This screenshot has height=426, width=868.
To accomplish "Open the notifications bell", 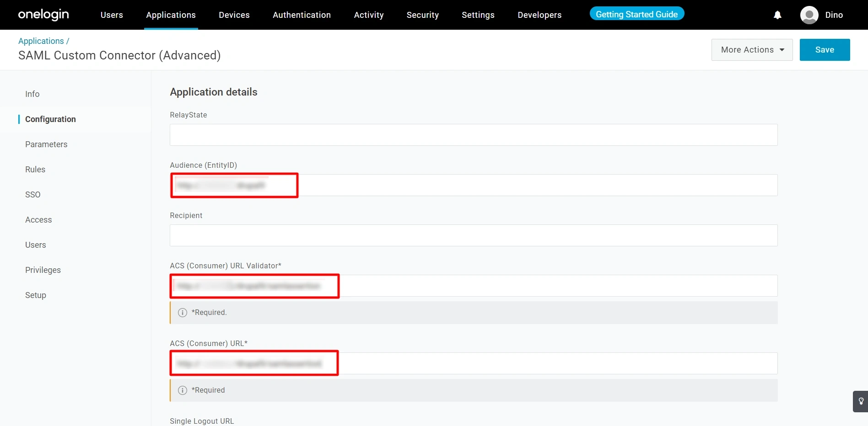I will [777, 15].
